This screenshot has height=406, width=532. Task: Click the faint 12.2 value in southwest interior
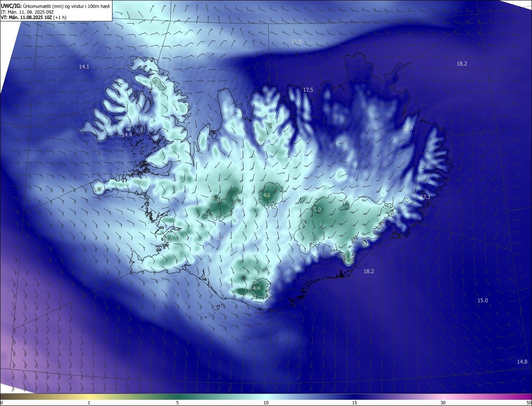[x=220, y=237]
